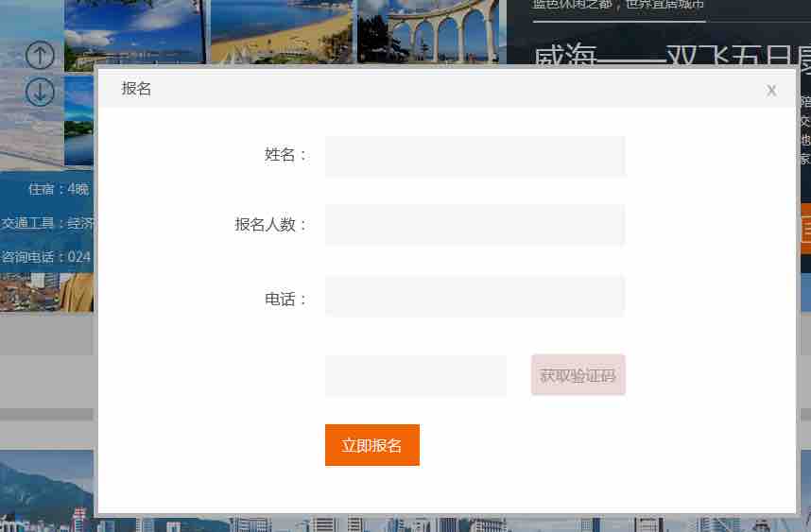This screenshot has width=811, height=532.
Task: Click the down arrow carousel icon
Action: pyautogui.click(x=40, y=92)
